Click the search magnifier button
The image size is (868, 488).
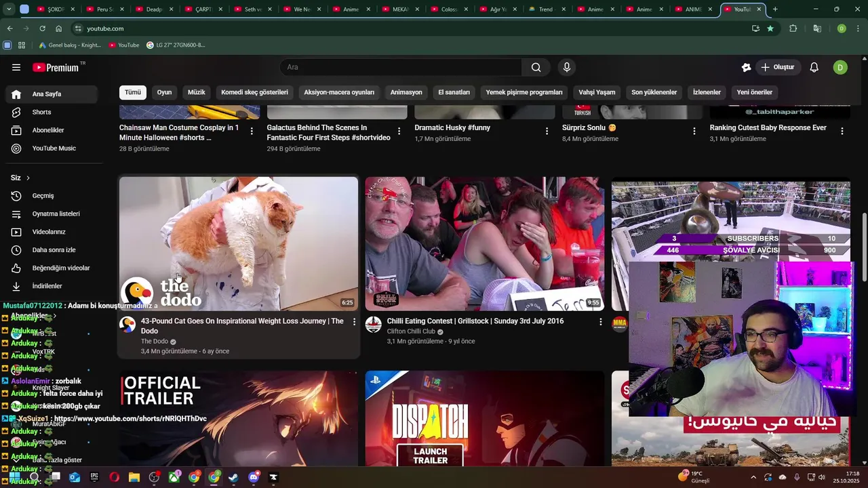coord(536,67)
